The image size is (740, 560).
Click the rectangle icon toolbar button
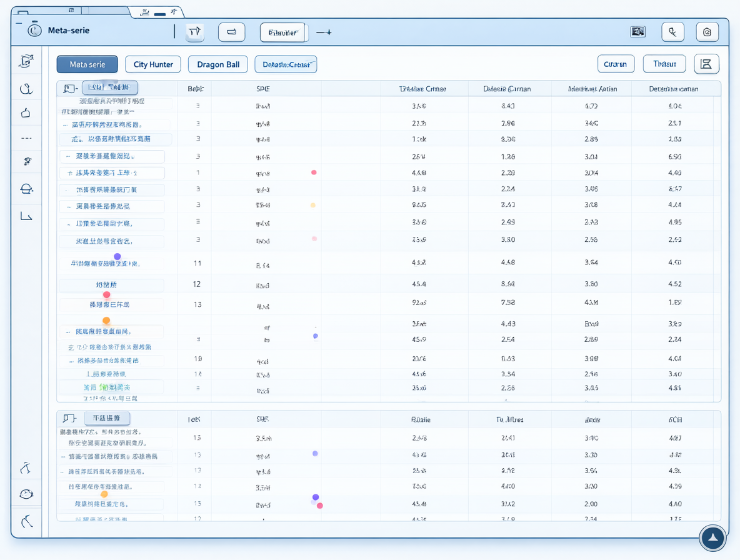click(232, 32)
